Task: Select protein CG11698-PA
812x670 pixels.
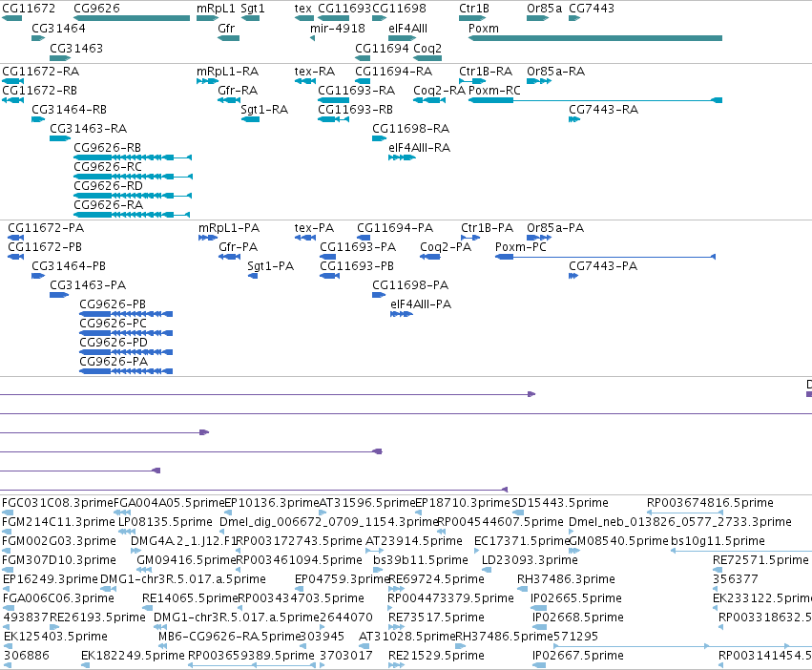Action: [410, 285]
